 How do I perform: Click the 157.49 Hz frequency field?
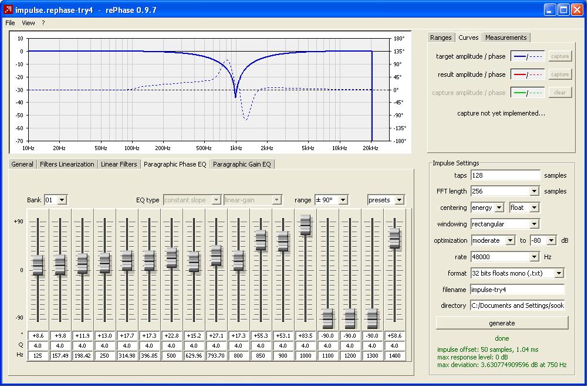coord(60,355)
